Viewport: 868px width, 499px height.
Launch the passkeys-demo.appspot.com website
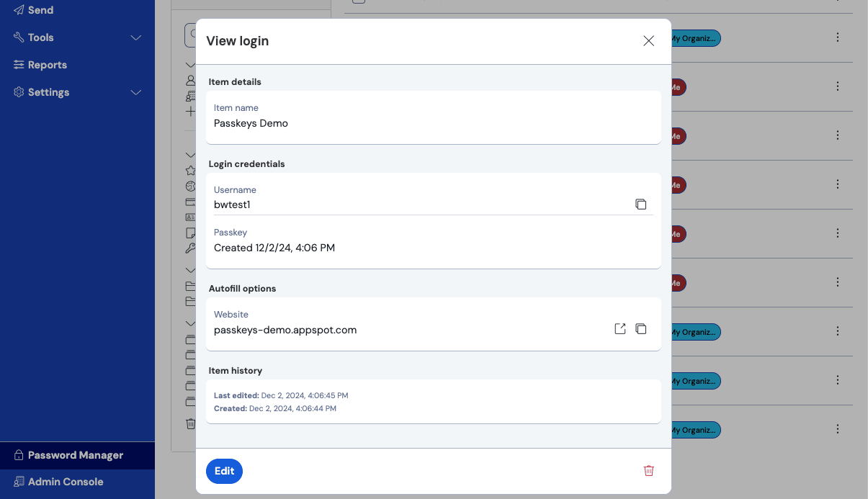pos(619,329)
